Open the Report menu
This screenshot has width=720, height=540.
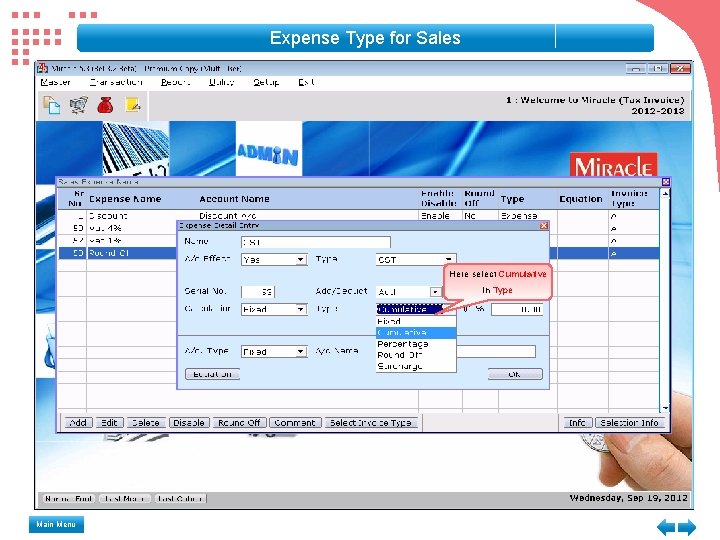click(175, 82)
